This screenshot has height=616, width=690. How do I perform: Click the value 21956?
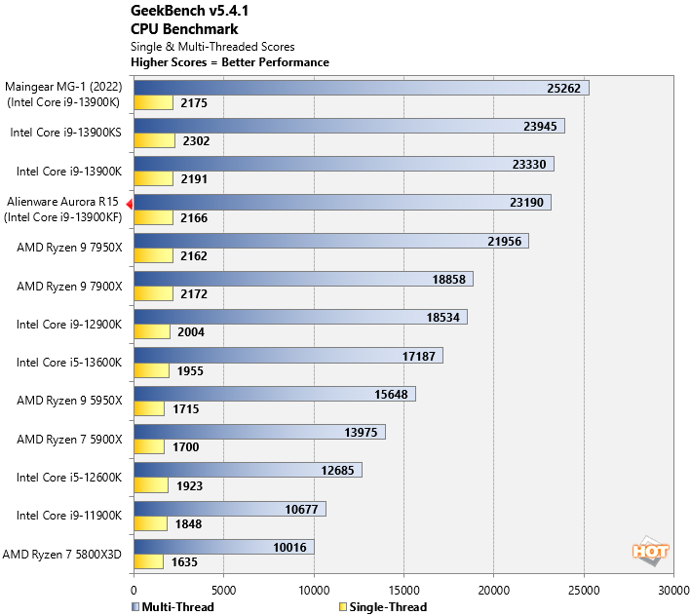tap(504, 241)
